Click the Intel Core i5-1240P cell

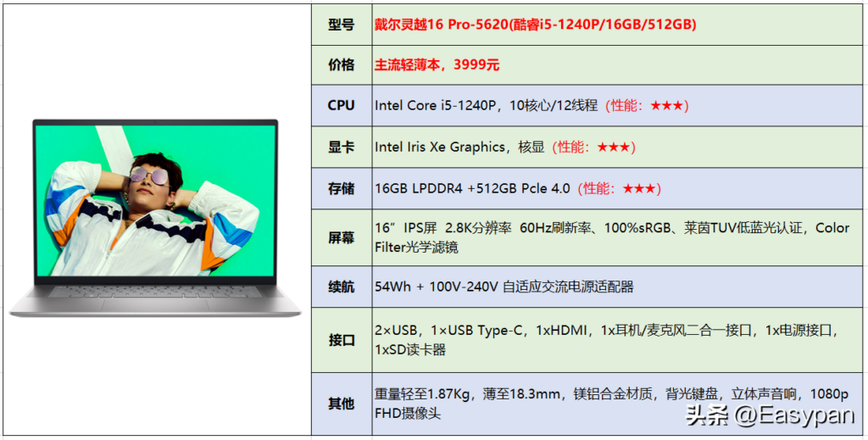coord(617,106)
